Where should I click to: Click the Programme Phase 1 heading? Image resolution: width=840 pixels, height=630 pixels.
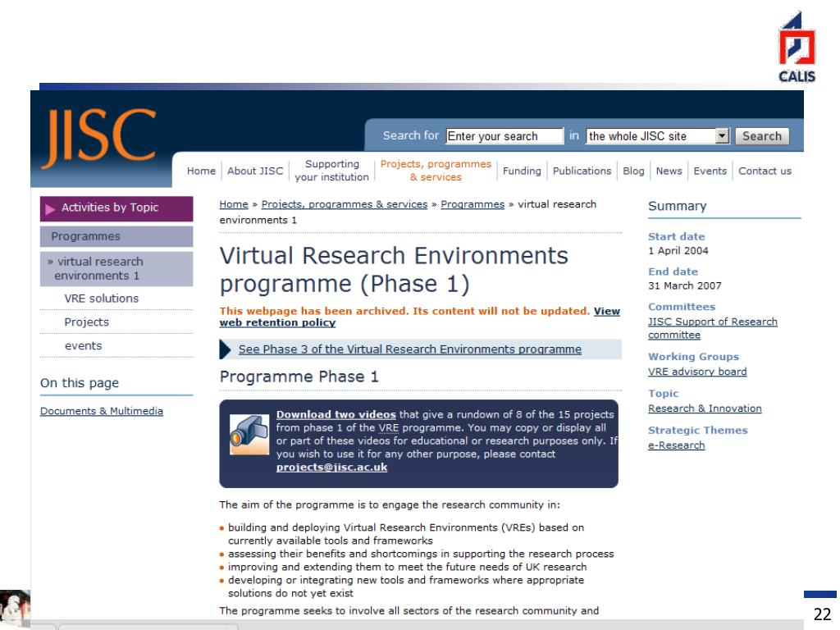pyautogui.click(x=299, y=377)
